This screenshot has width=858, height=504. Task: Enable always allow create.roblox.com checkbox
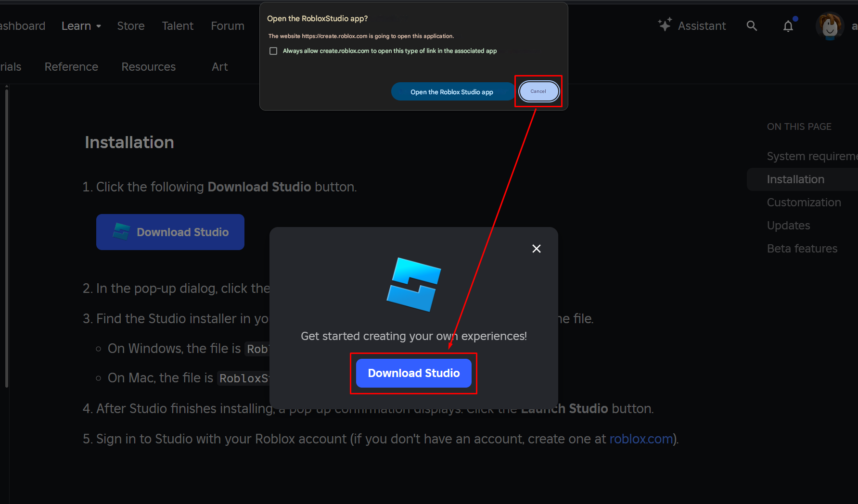(x=273, y=51)
